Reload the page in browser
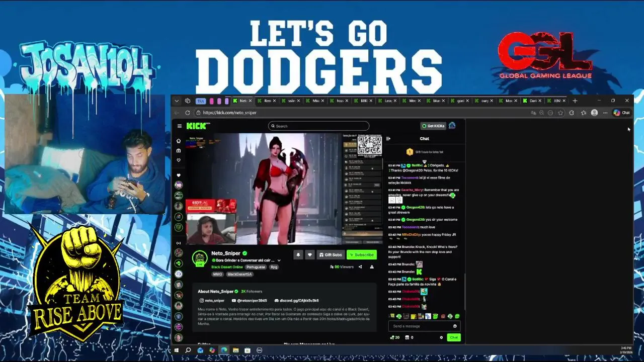 point(188,113)
